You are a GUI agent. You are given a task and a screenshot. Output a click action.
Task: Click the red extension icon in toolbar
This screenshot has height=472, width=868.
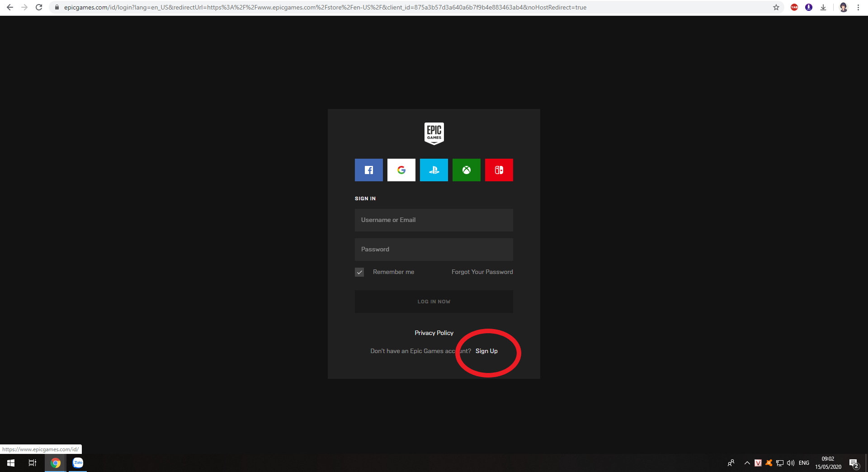coord(794,7)
